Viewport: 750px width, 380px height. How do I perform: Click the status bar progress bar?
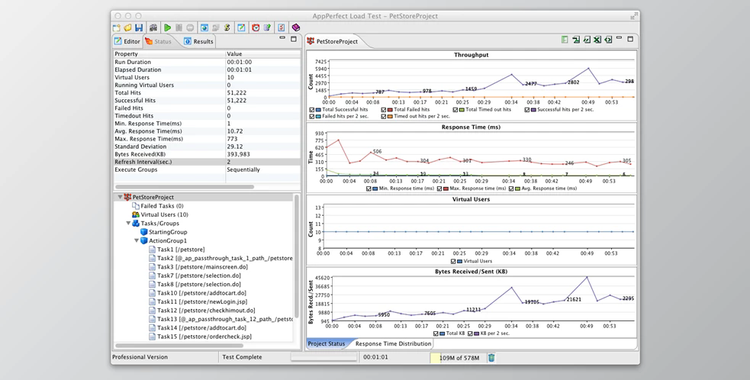point(324,358)
